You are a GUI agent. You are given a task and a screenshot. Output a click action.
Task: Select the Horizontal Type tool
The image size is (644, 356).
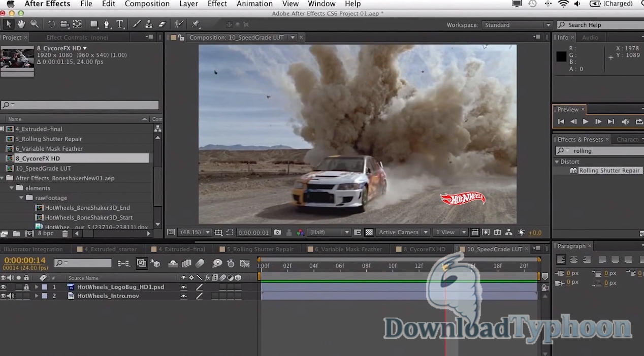pos(120,24)
